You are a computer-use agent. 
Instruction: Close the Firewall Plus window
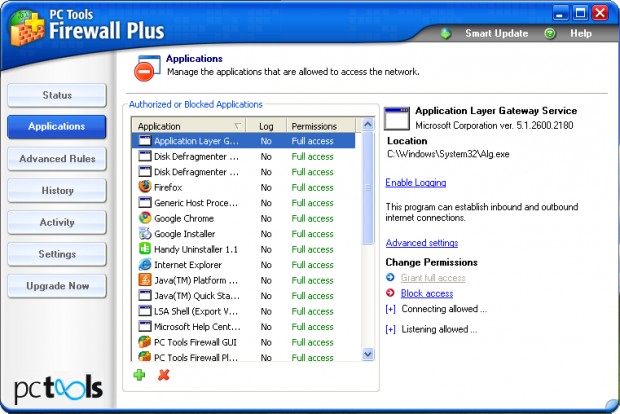point(600,13)
